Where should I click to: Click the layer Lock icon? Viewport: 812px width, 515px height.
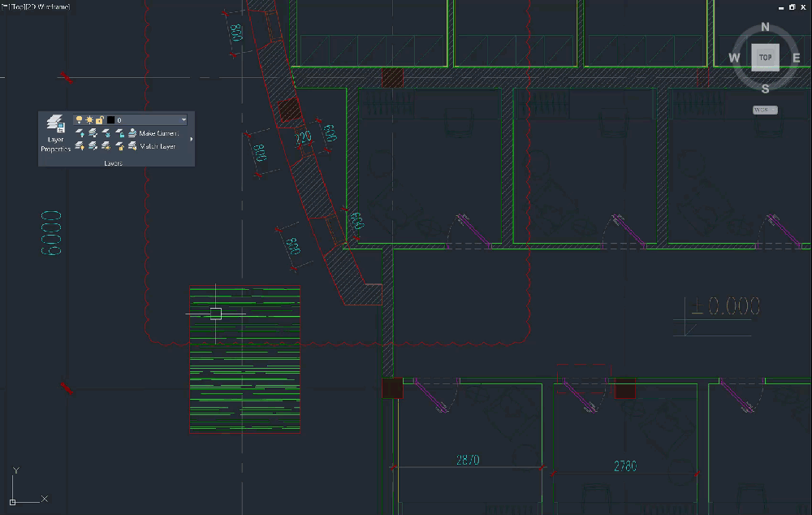tap(119, 133)
